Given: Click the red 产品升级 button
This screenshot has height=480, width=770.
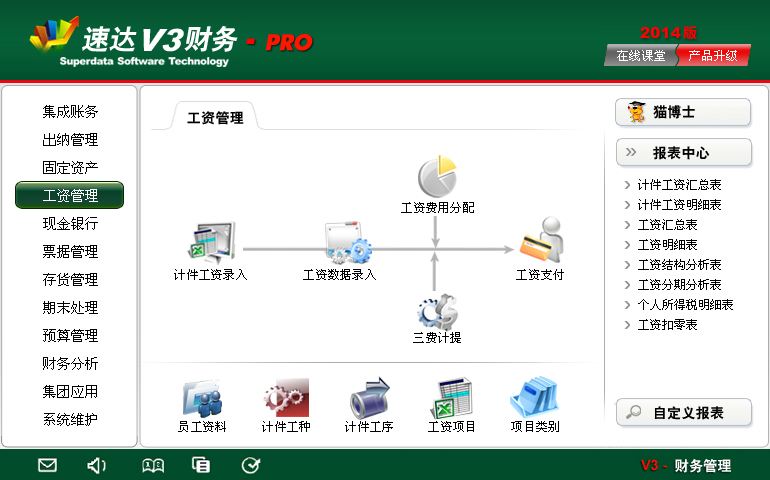Looking at the screenshot, I should coord(713,55).
